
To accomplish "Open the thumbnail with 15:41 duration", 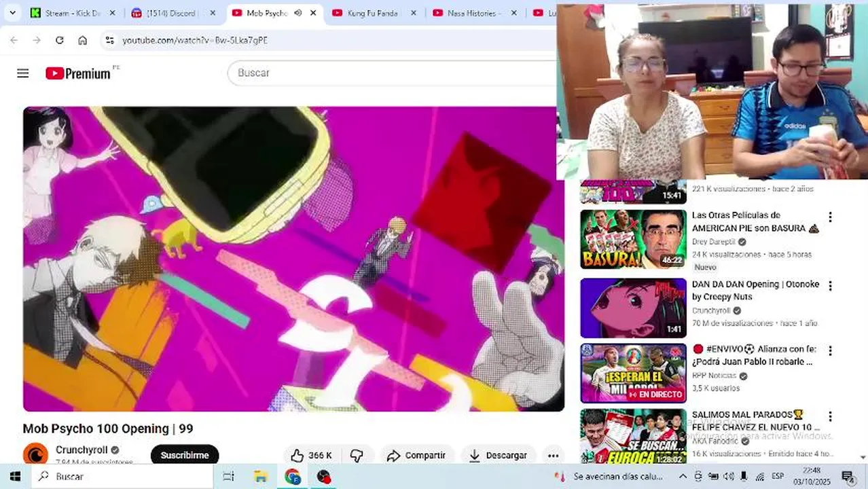I will click(633, 192).
